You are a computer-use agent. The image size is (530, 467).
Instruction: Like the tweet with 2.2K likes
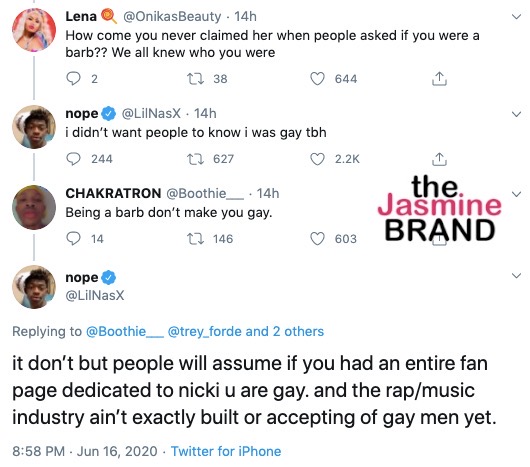click(x=317, y=159)
